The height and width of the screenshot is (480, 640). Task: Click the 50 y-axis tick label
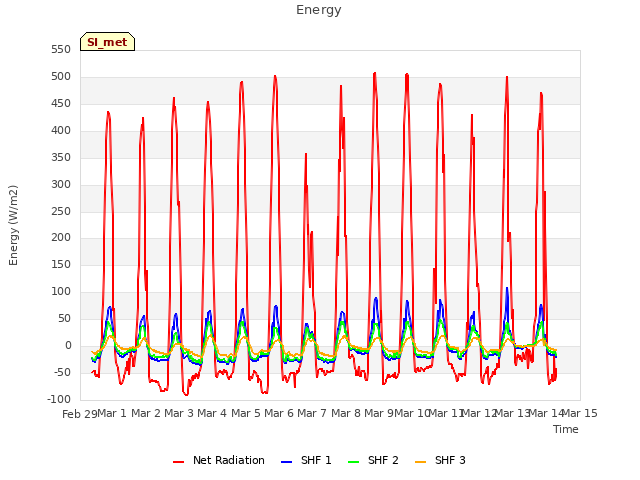click(64, 318)
